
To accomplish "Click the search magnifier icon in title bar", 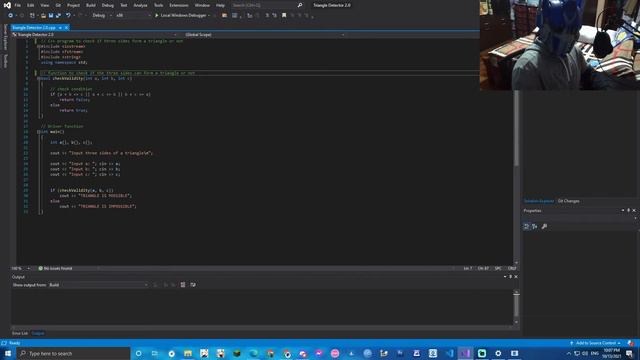I will 300,5.
